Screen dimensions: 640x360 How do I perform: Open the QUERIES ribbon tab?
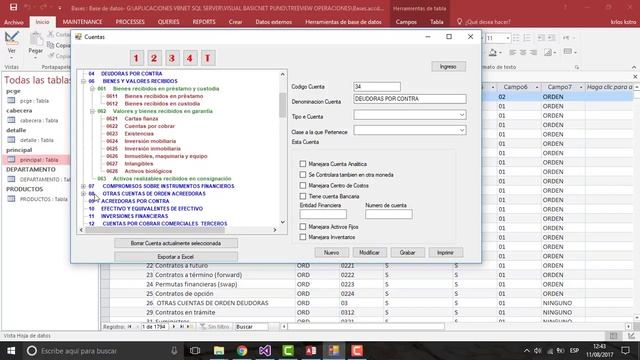pos(169,22)
